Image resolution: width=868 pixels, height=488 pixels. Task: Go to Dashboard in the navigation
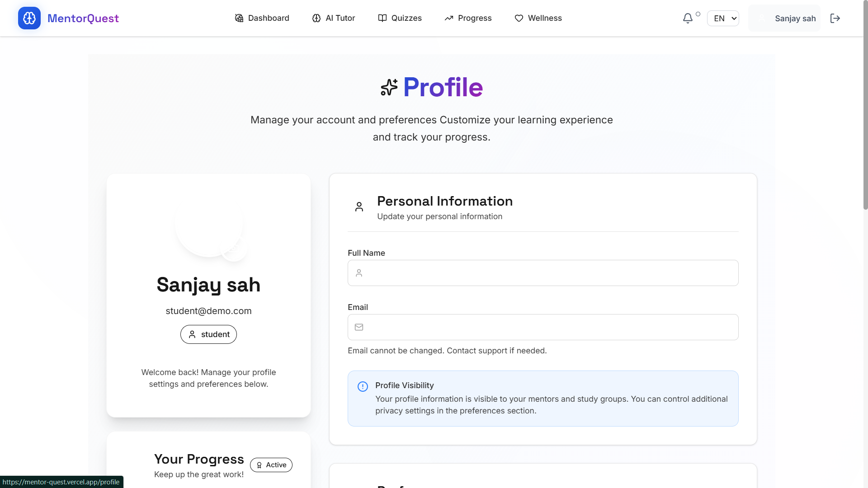(262, 18)
